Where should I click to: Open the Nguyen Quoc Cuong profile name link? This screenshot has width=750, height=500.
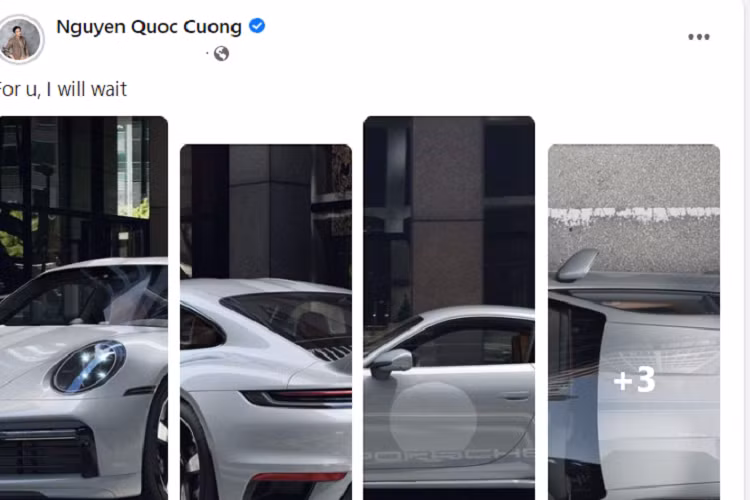[x=149, y=27]
